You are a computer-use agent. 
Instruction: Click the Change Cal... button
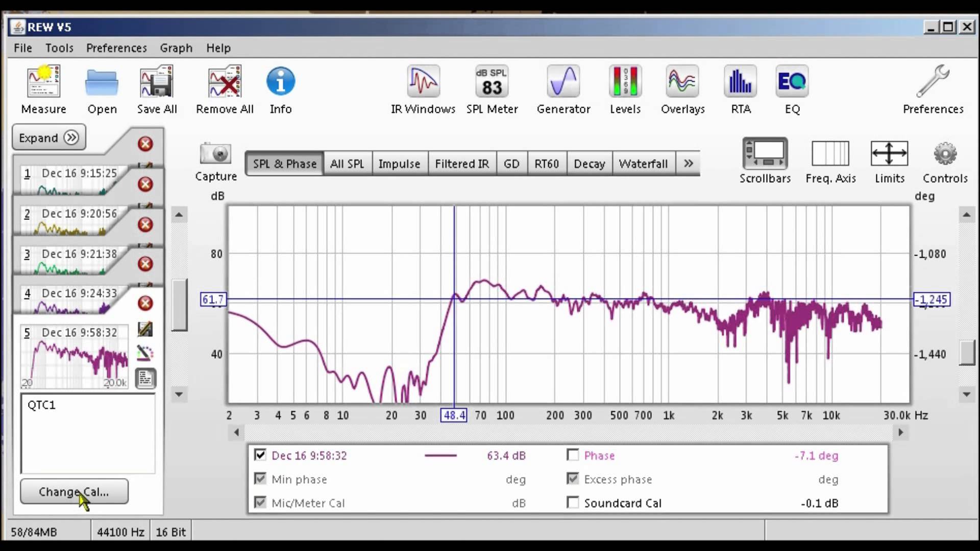[x=74, y=491]
